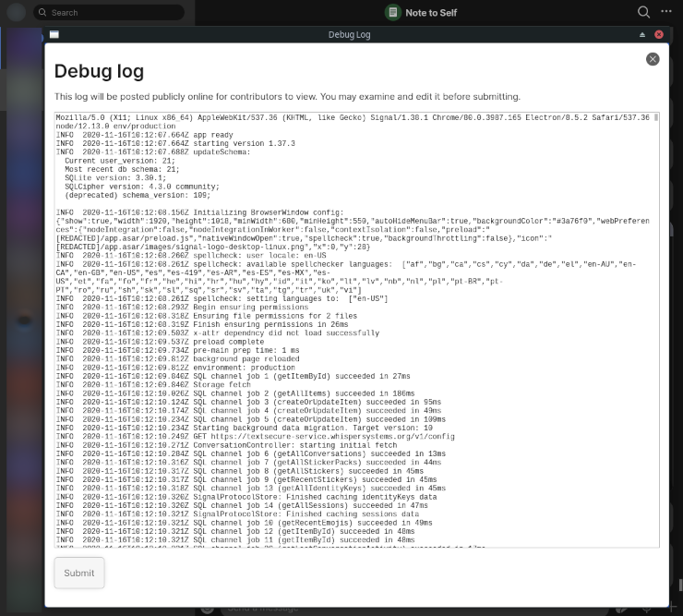Click the 'updateSchema:' log line
Image resolution: width=683 pixels, height=616 pixels.
coord(153,152)
